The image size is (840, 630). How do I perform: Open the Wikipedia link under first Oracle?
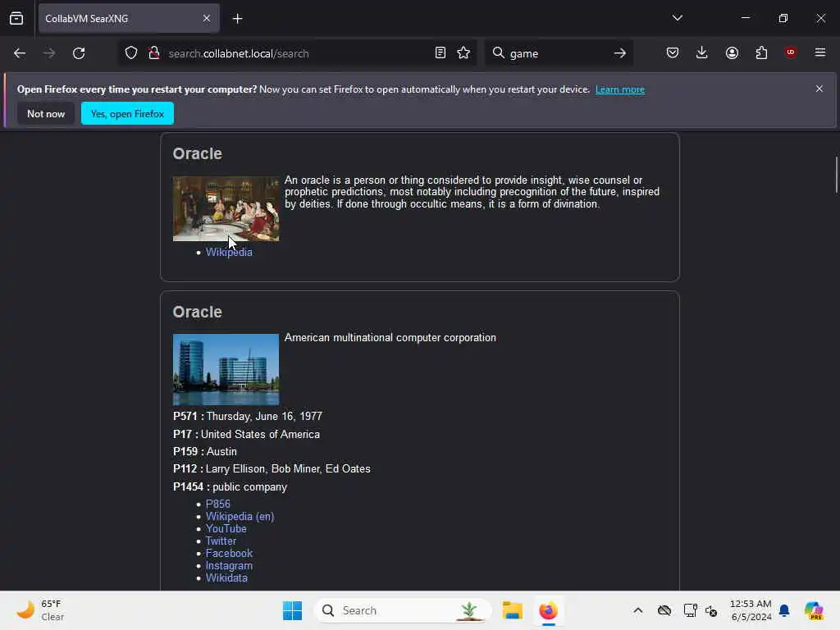229,253
